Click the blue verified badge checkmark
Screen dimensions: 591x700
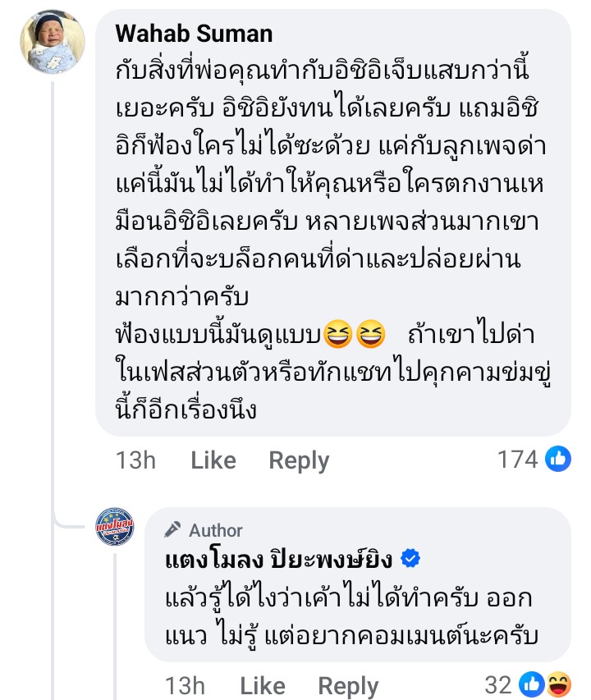click(x=410, y=560)
